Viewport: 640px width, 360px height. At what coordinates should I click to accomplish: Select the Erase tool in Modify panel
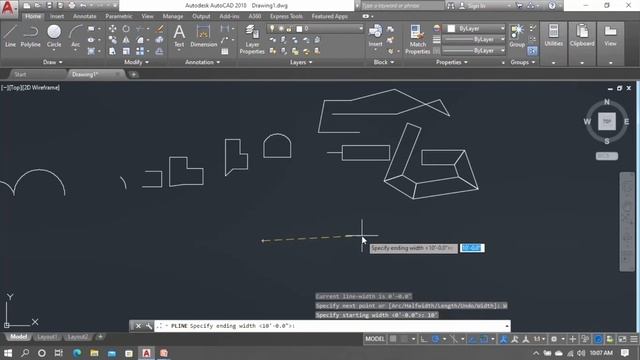tap(160, 29)
